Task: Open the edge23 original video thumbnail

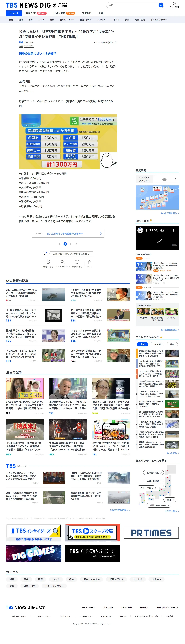Action: coord(144,312)
